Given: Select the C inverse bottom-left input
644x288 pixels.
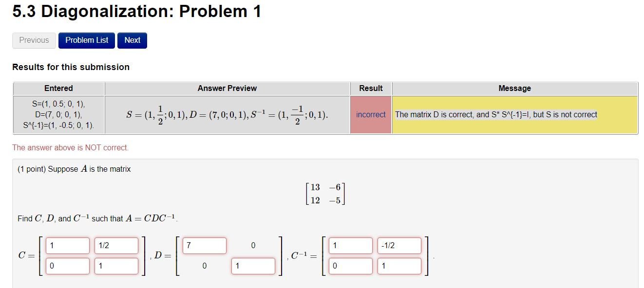Looking at the screenshot, I should click(x=351, y=266).
